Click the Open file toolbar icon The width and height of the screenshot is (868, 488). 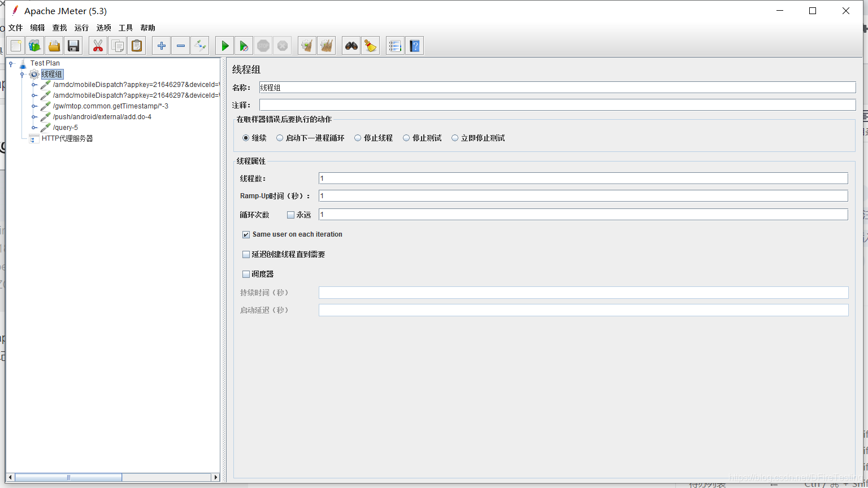click(54, 46)
